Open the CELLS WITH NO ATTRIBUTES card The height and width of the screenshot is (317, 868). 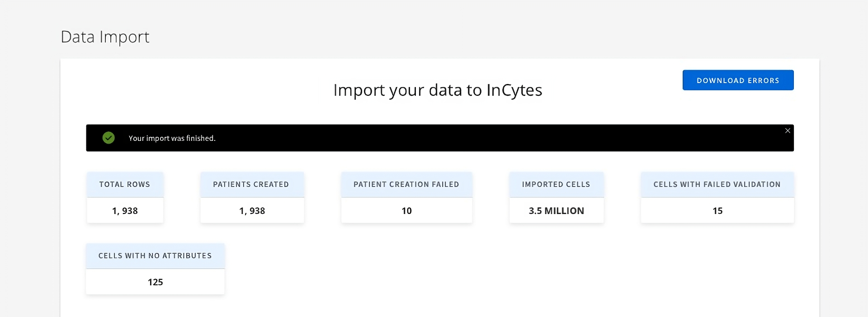tap(155, 269)
